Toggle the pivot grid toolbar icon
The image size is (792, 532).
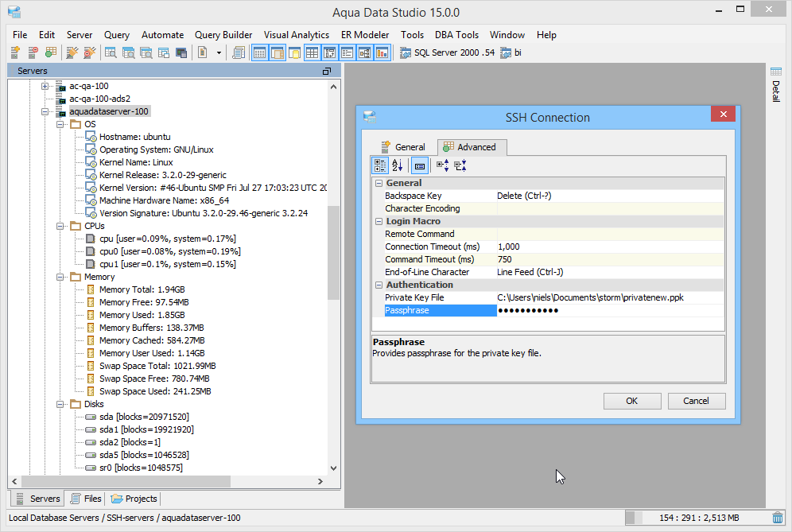330,52
